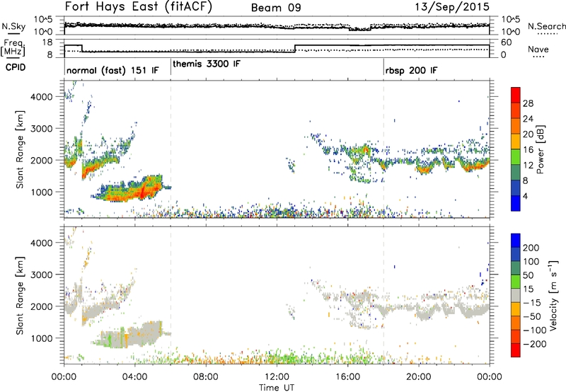
Task: Click the grey 1000 km echo in the velocity panel
Action: [132, 335]
